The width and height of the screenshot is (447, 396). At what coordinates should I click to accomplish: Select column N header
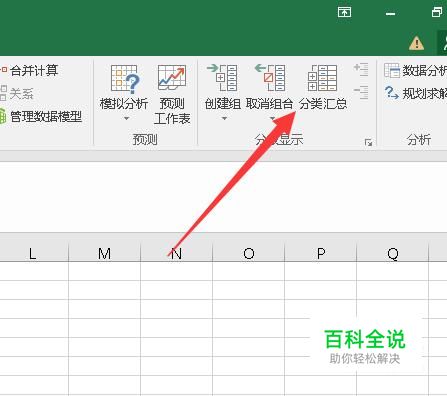coord(176,253)
